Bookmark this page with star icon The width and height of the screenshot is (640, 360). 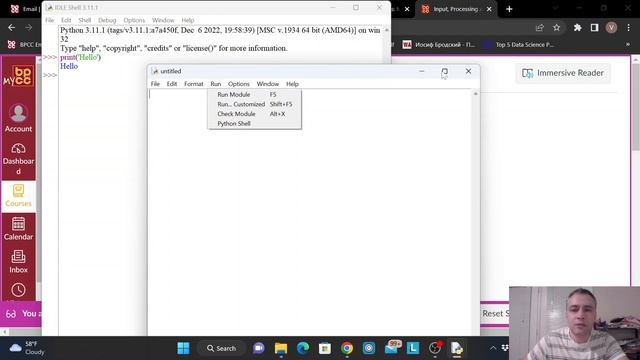(x=556, y=27)
